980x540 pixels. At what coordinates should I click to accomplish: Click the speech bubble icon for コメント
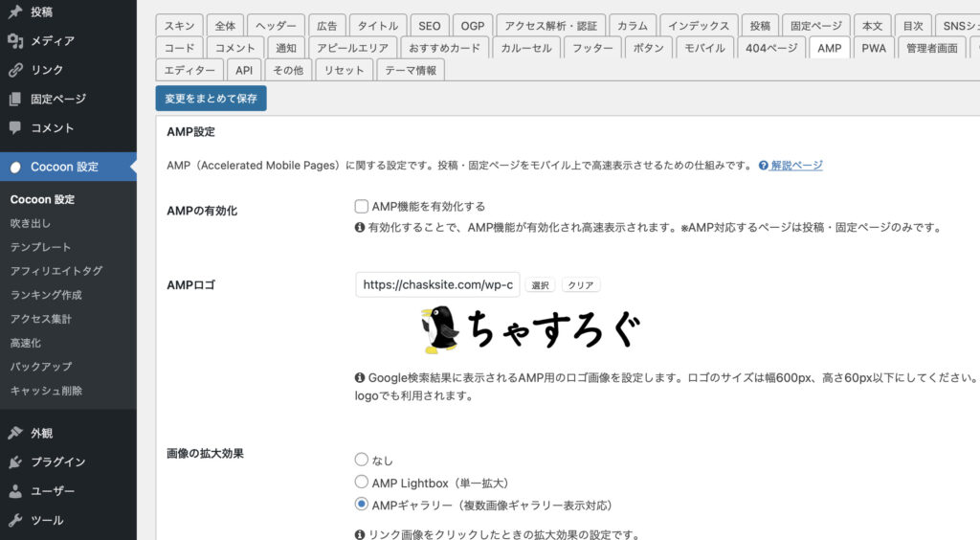(15, 128)
